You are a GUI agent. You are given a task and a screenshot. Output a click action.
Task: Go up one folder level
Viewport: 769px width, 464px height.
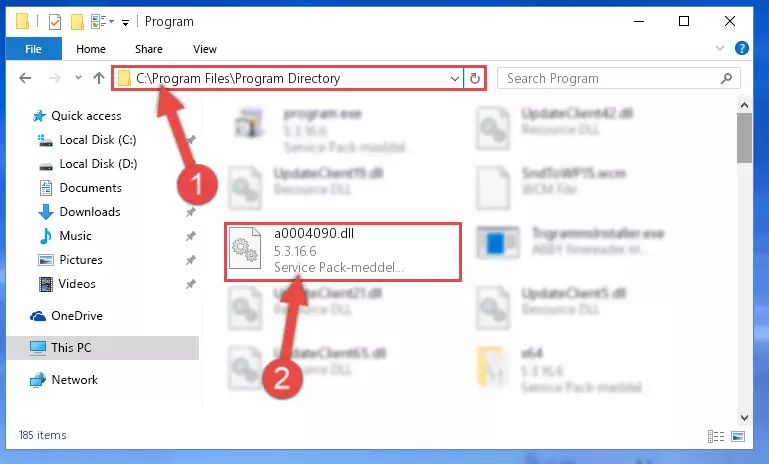(99, 78)
